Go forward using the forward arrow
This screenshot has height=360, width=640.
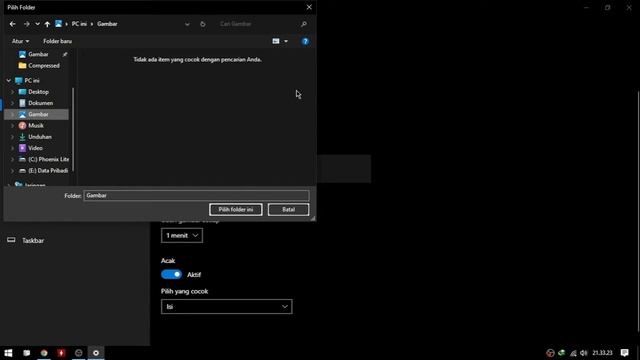[27, 24]
